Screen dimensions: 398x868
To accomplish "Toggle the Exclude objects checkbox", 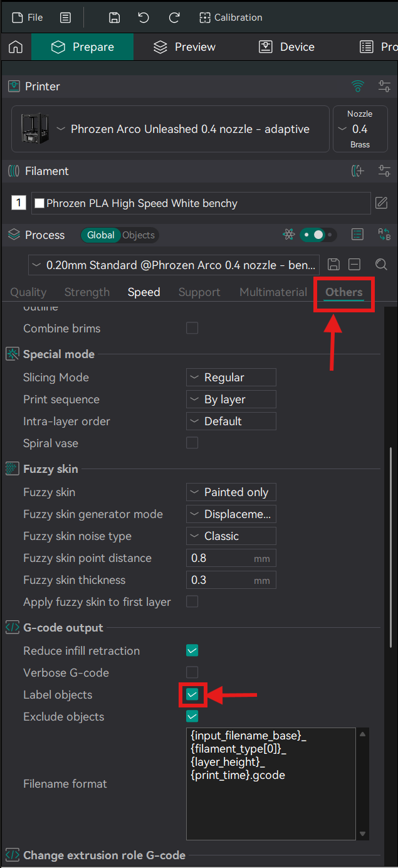I will click(x=192, y=716).
